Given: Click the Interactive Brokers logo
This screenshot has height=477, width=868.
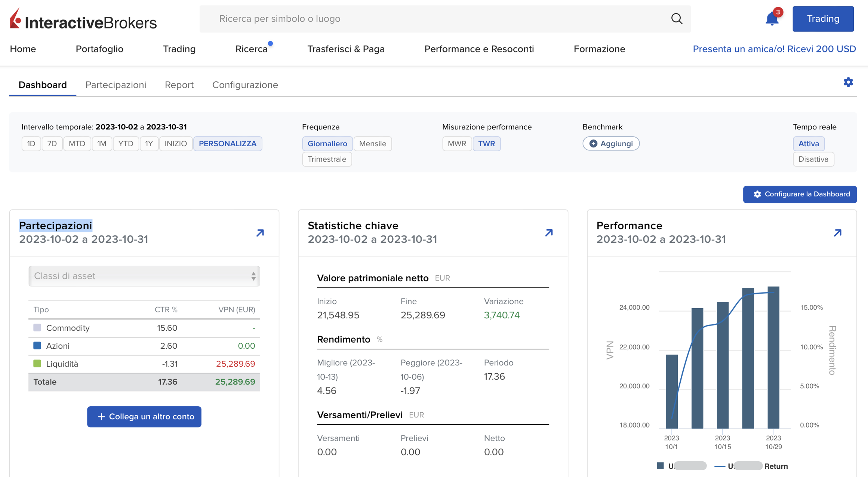Looking at the screenshot, I should click(83, 19).
